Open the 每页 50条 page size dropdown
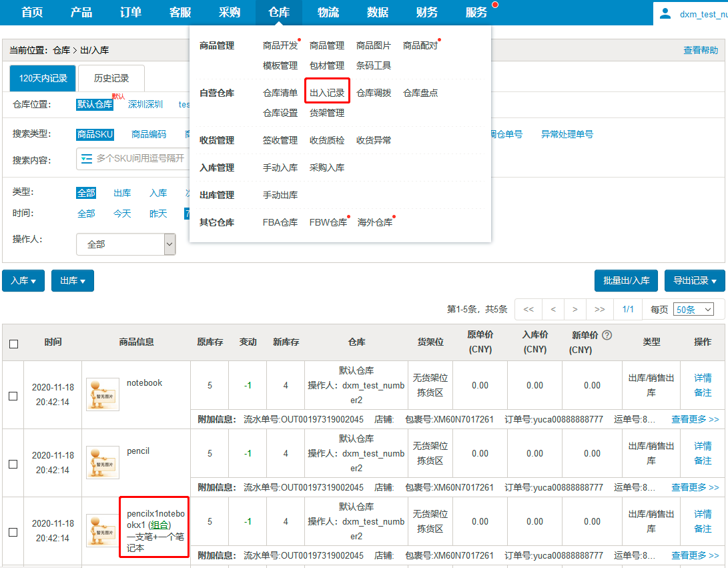This screenshot has height=568, width=728. 694,310
